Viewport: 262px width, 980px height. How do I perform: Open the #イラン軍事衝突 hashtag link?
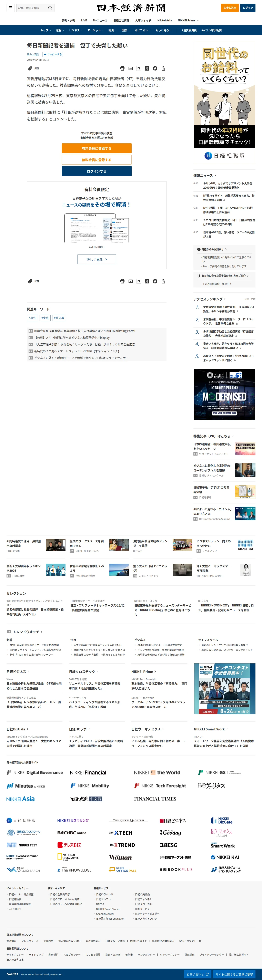pos(211,30)
